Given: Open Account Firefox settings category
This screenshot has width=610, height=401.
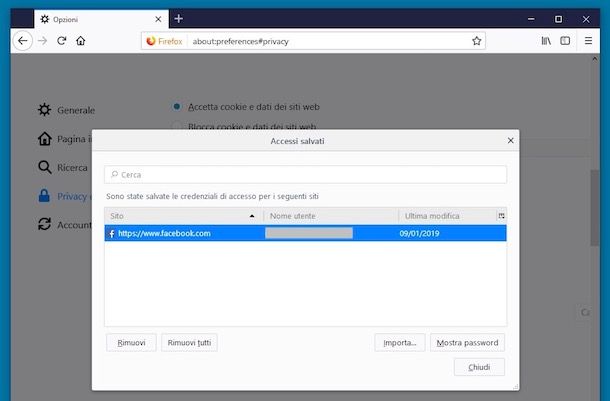Looking at the screenshot, I should pos(65,225).
